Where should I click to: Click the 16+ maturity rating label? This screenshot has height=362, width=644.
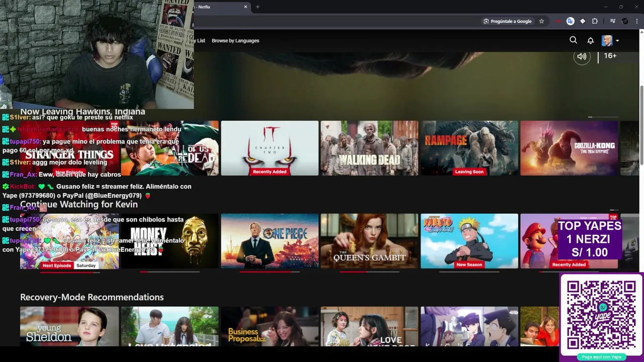pyautogui.click(x=610, y=56)
